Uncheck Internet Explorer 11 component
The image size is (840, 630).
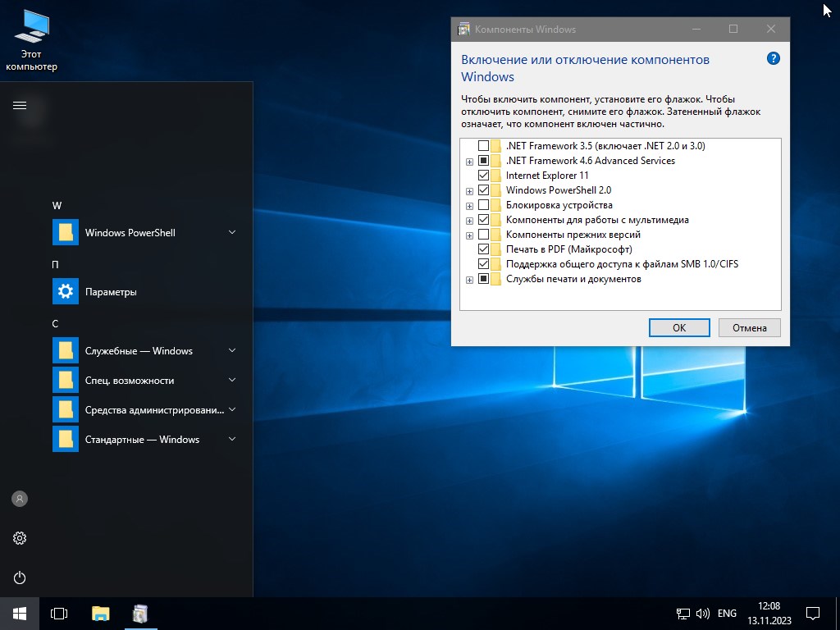click(x=483, y=176)
